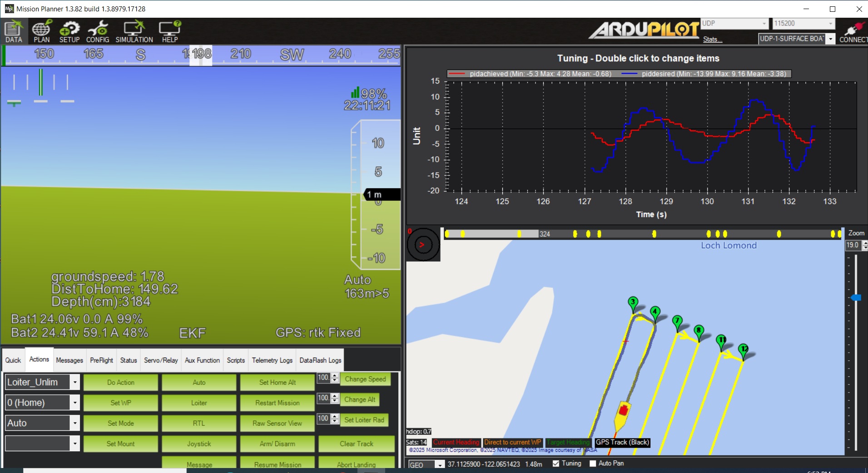Click green waypoint marker 8 on map
The width and height of the screenshot is (868, 473).
click(699, 332)
